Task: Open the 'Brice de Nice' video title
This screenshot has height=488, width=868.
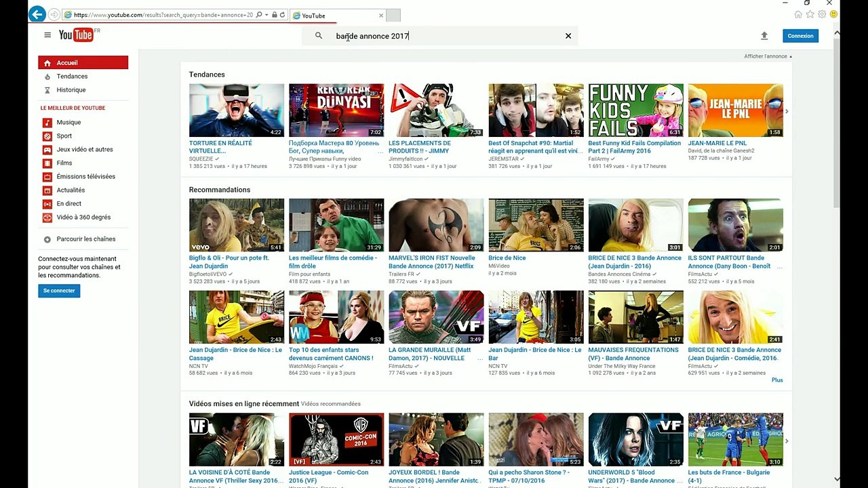Action: [x=507, y=258]
